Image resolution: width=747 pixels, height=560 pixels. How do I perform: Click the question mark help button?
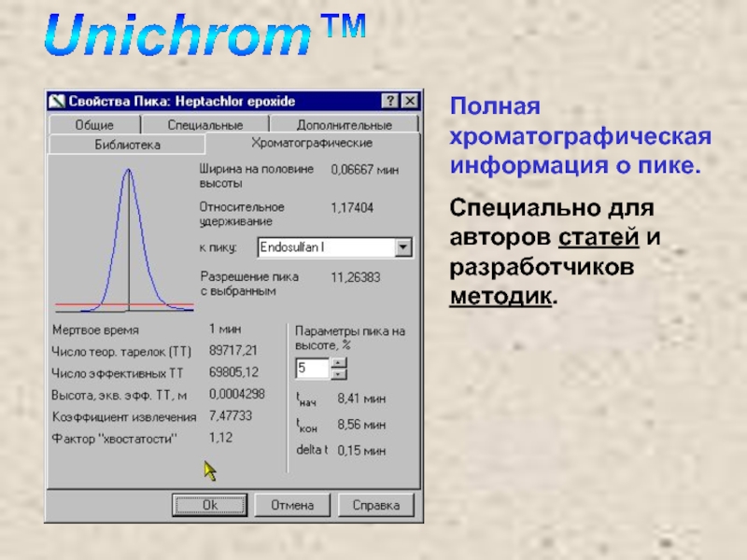pyautogui.click(x=389, y=101)
